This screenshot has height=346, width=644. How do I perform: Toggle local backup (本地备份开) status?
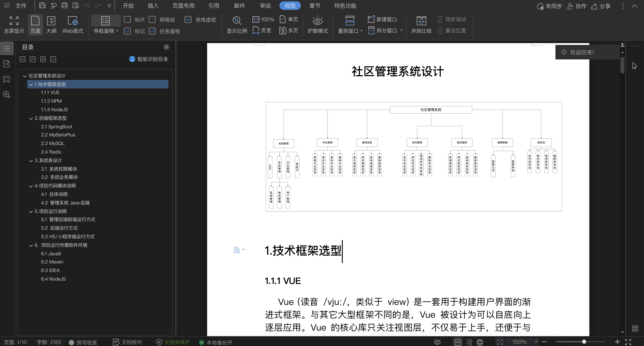coord(215,342)
